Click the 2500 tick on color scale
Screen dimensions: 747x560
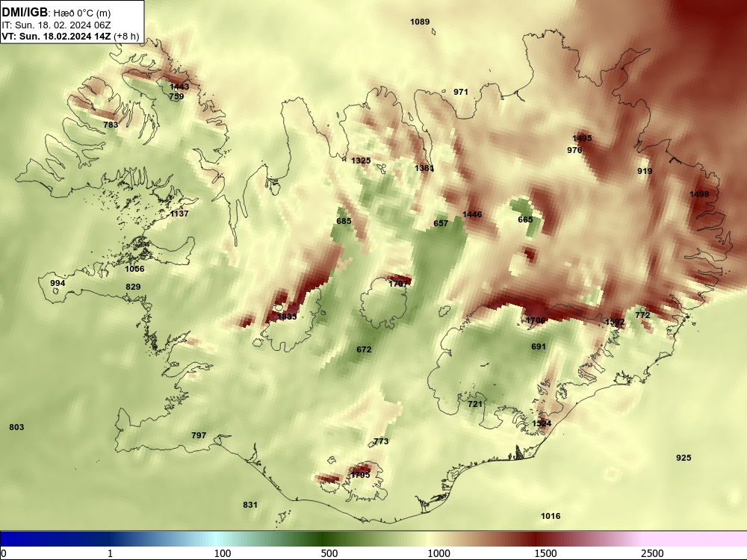tap(652, 553)
